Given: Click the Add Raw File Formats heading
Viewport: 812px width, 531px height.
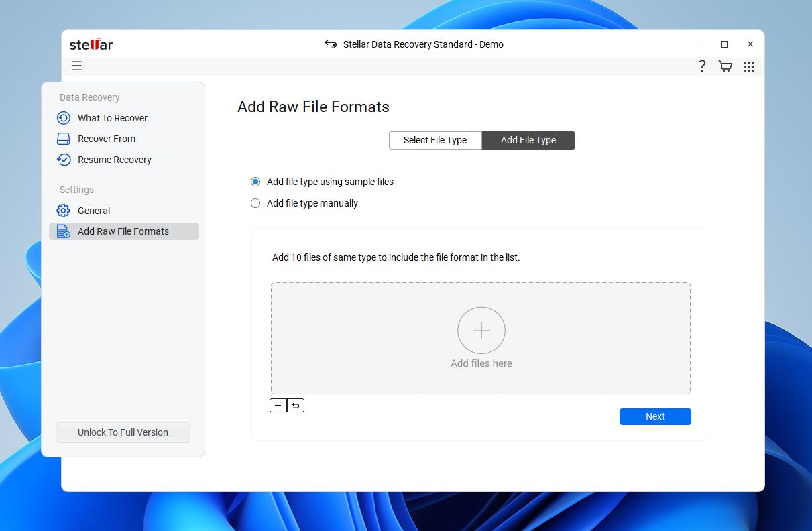Looking at the screenshot, I should [x=313, y=107].
